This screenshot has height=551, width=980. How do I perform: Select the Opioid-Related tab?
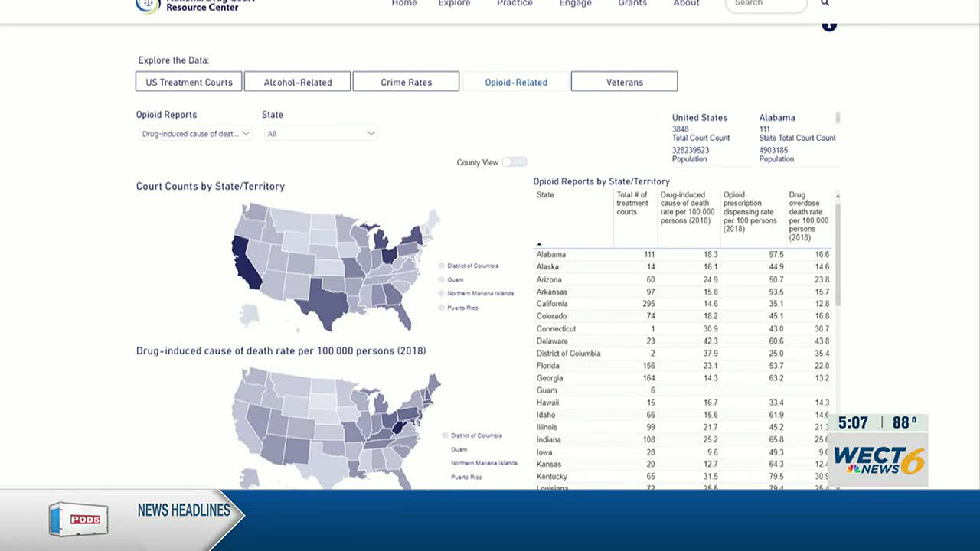516,82
